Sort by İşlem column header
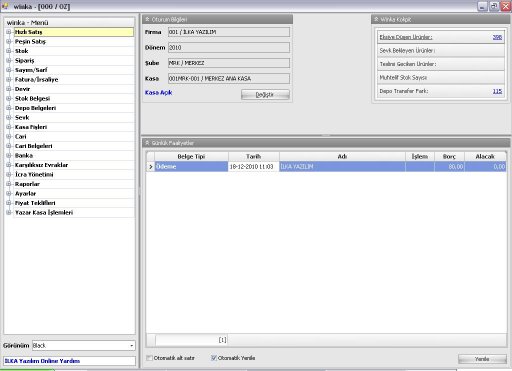 pos(420,157)
